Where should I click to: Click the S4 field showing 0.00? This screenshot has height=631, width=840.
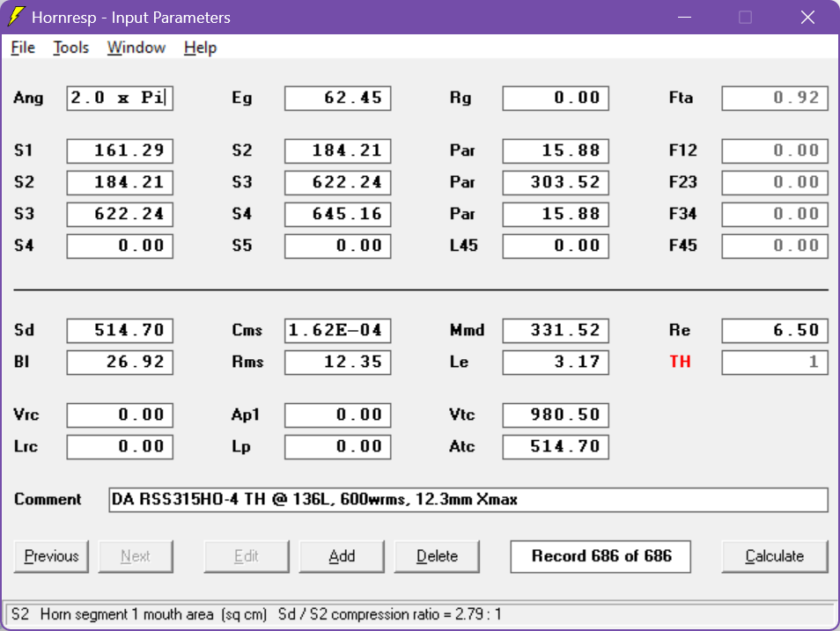point(120,246)
